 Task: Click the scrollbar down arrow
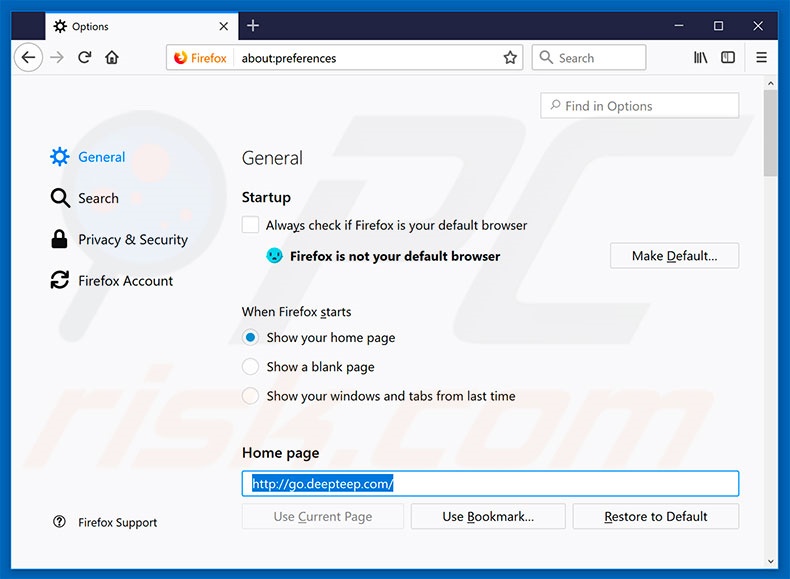coord(770,561)
